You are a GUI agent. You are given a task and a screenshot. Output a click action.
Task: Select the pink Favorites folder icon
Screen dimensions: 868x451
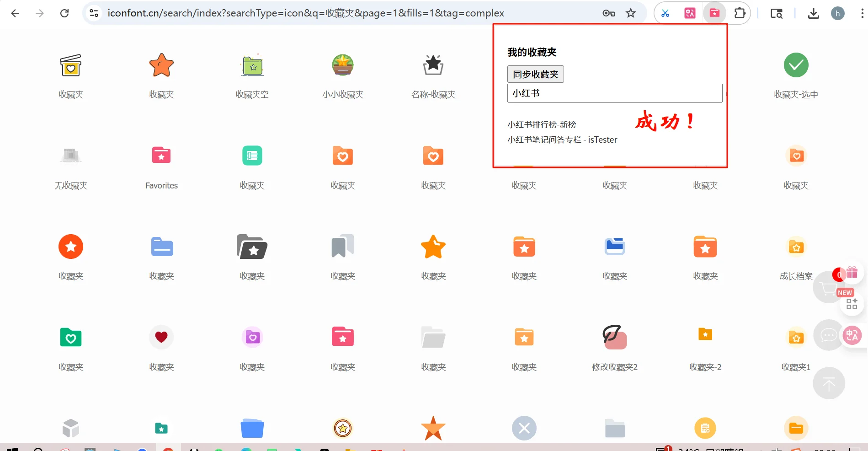point(161,156)
